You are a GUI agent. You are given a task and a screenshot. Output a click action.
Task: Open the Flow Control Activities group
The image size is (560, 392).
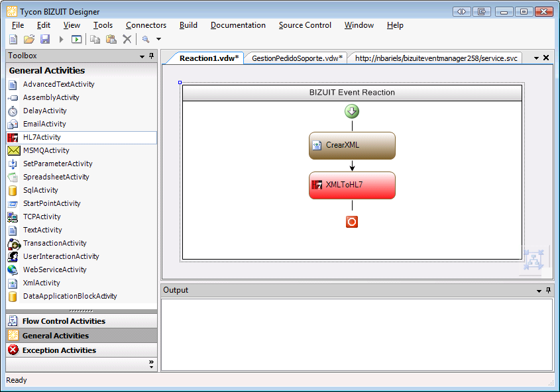[x=82, y=321]
